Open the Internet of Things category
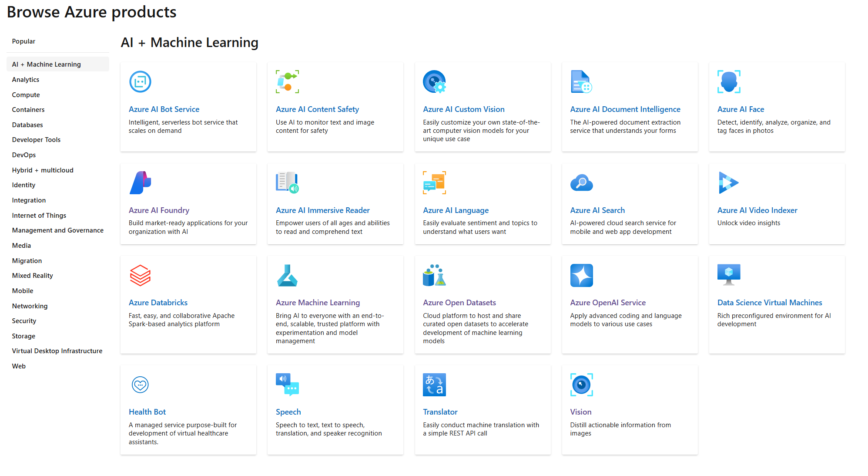 tap(39, 216)
